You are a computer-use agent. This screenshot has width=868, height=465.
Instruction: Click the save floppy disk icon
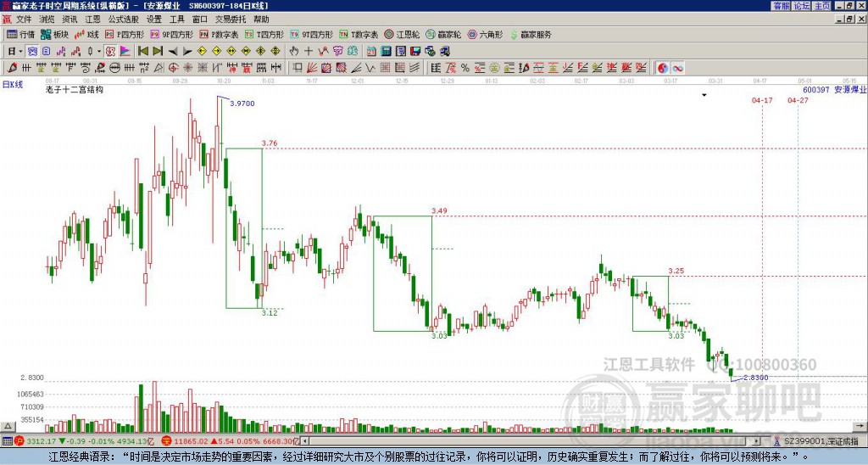415,51
